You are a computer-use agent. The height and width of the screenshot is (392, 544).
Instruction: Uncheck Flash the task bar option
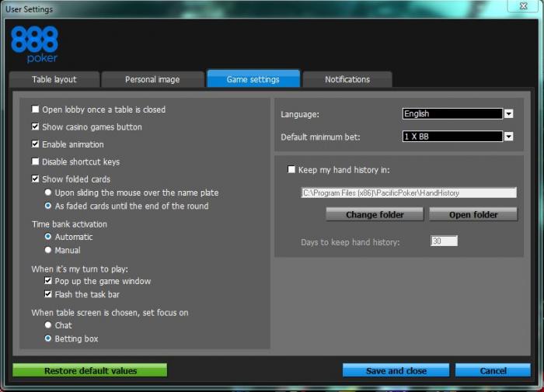point(48,294)
